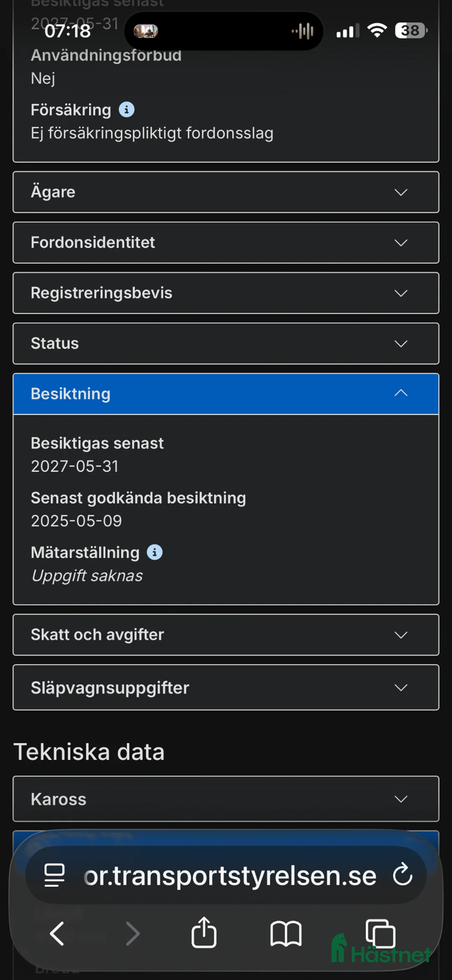The image size is (452, 980).
Task: Reload the transportstyrelsen.se page
Action: pyautogui.click(x=402, y=876)
